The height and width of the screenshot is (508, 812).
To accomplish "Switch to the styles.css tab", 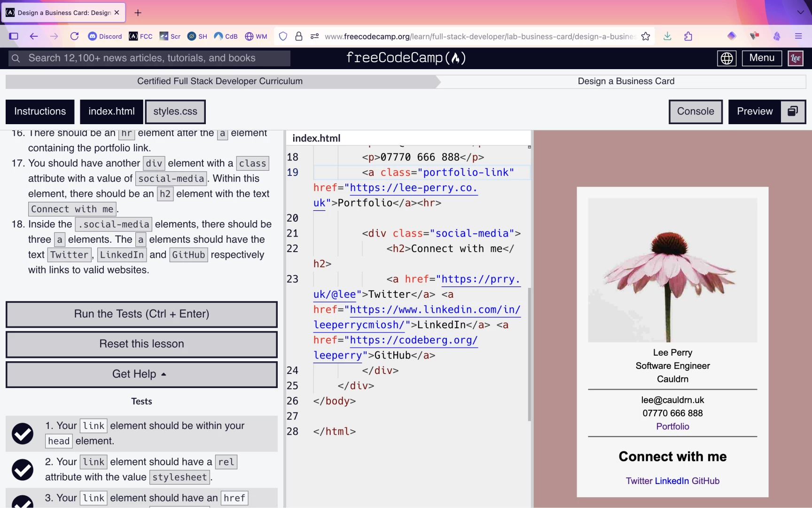I will coord(175,111).
